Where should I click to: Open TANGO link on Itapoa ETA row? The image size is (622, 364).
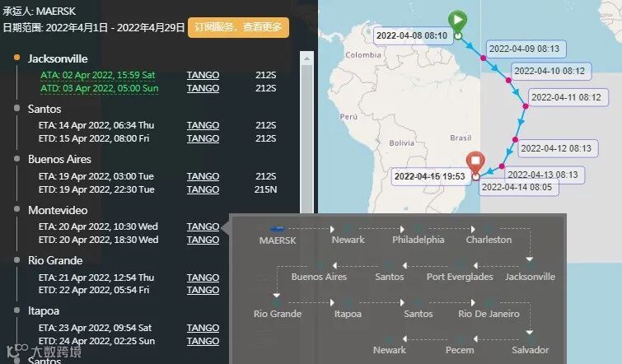(x=203, y=328)
